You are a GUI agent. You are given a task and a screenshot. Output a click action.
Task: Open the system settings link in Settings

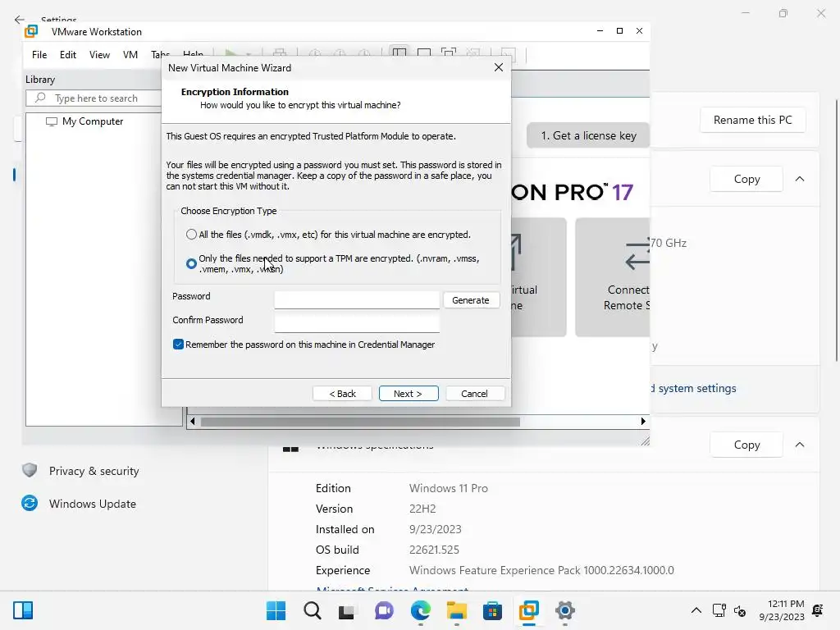(x=693, y=388)
